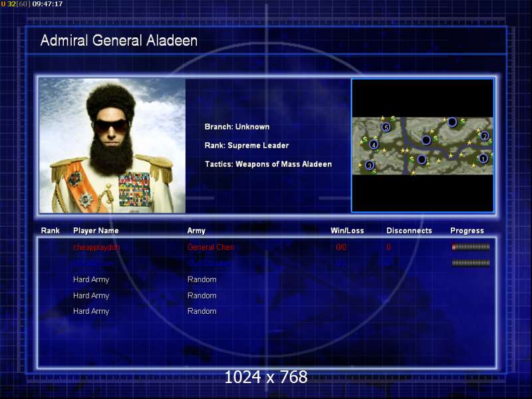The width and height of the screenshot is (532, 399).
Task: Click the Rank column header
Action: [x=51, y=231]
